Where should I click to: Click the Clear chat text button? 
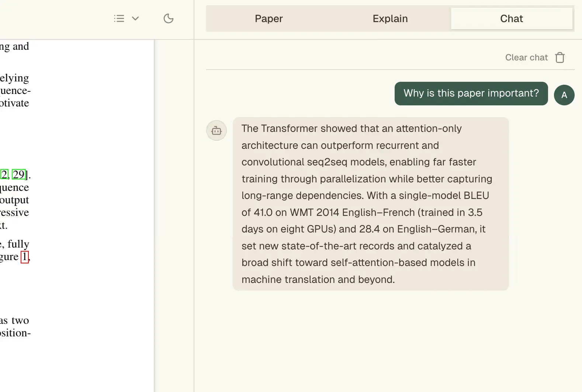tap(526, 57)
